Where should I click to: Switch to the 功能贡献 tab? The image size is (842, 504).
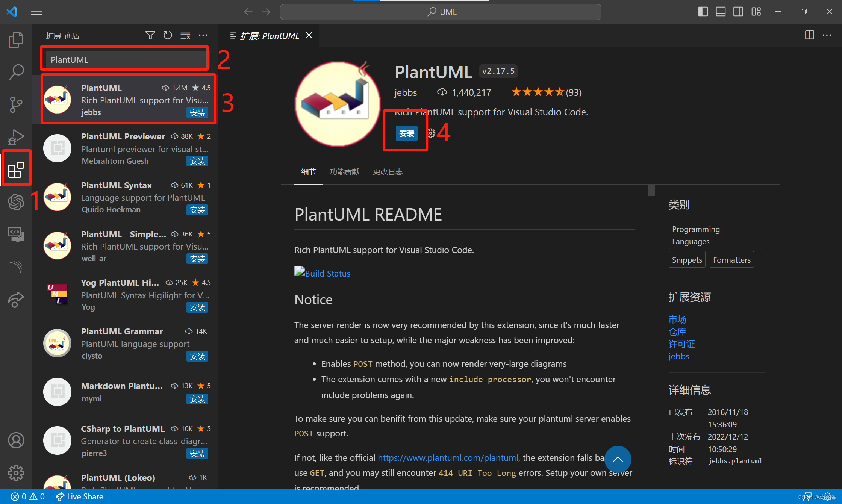pos(344,172)
